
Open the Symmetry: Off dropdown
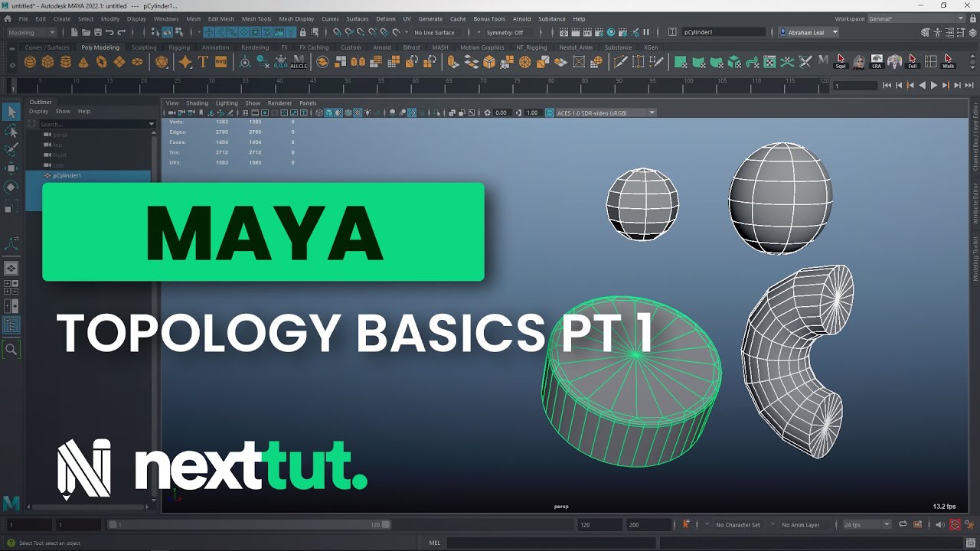coord(508,32)
